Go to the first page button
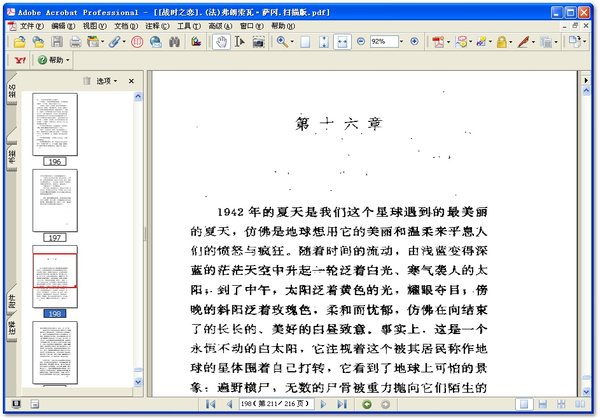This screenshot has width=600, height=420. (210, 404)
